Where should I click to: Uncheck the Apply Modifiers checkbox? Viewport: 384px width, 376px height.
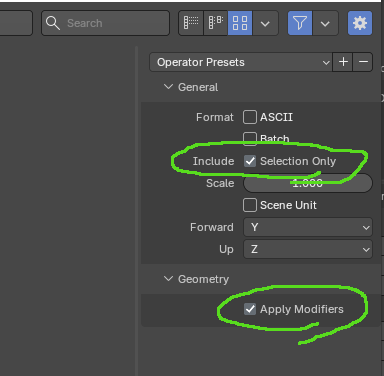(x=250, y=309)
